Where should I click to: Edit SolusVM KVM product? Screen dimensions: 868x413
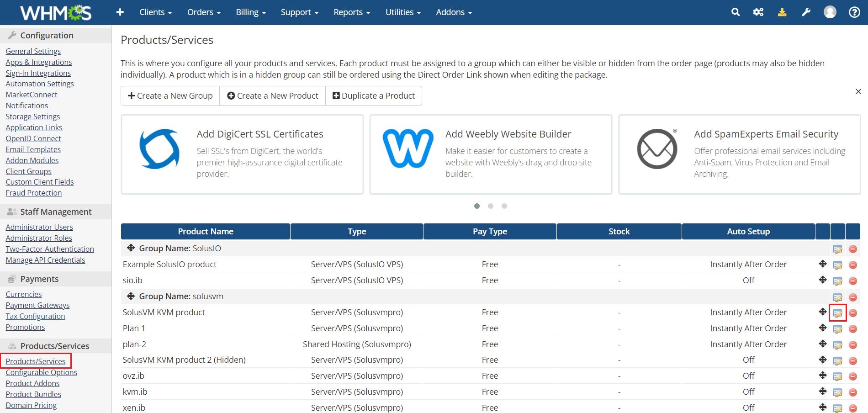(x=837, y=313)
